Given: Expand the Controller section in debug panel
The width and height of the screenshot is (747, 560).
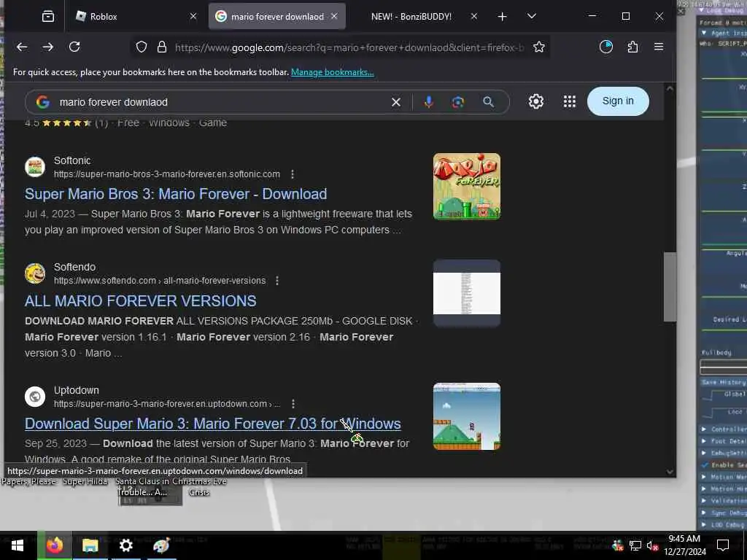Looking at the screenshot, I should pyautogui.click(x=704, y=429).
